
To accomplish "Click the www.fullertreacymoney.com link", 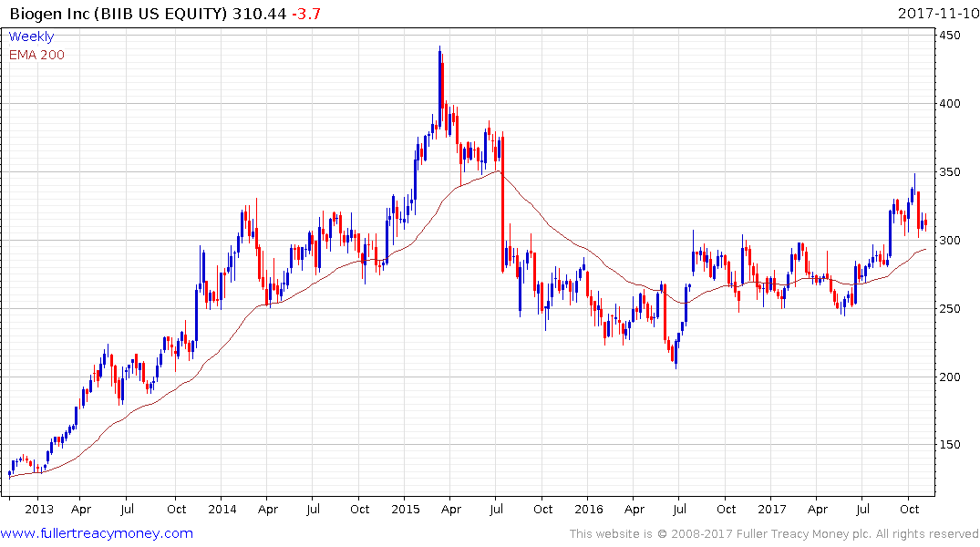I will [x=97, y=533].
